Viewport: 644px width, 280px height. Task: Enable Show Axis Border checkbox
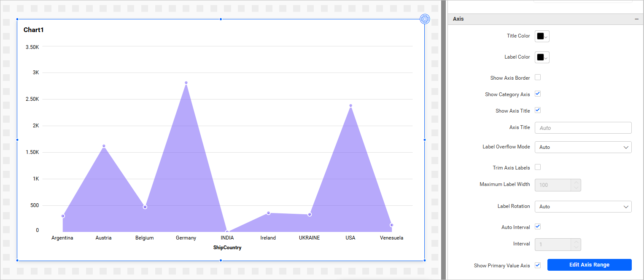(x=538, y=78)
